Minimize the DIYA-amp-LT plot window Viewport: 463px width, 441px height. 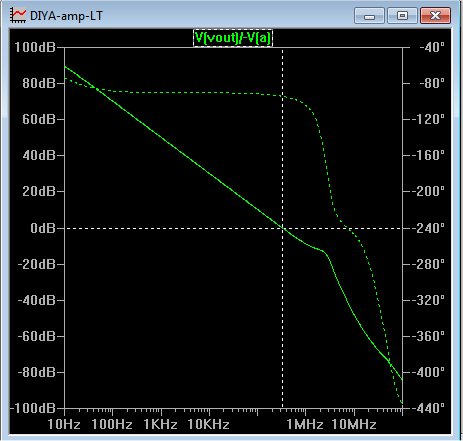pos(369,16)
